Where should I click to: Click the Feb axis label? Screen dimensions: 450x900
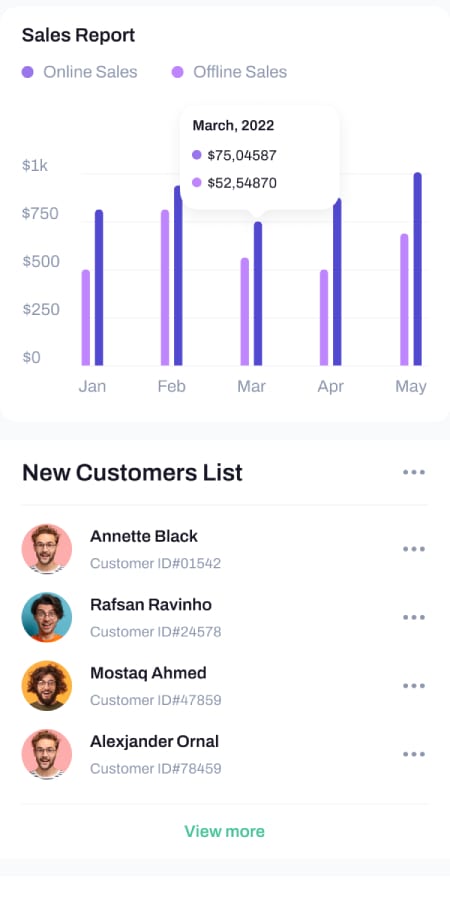(172, 386)
